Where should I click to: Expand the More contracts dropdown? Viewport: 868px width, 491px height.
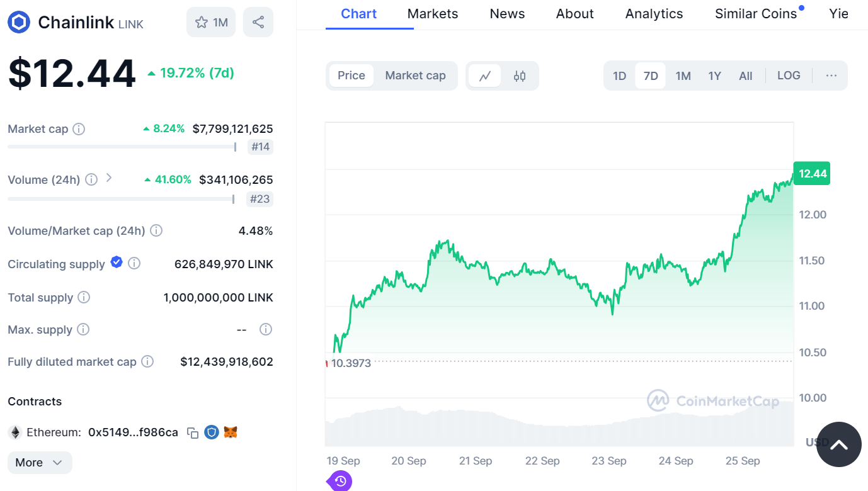[x=39, y=462]
